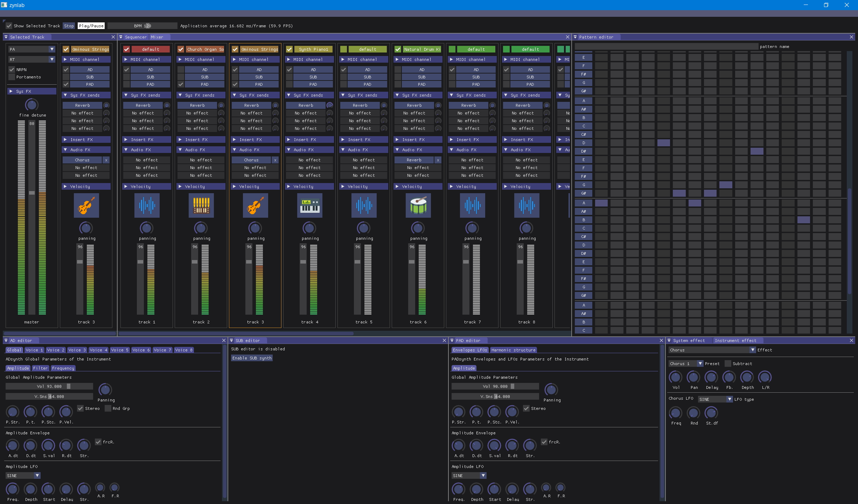Toggle Show Selected Track checkbox
This screenshot has width=858, height=504.
pyautogui.click(x=9, y=26)
